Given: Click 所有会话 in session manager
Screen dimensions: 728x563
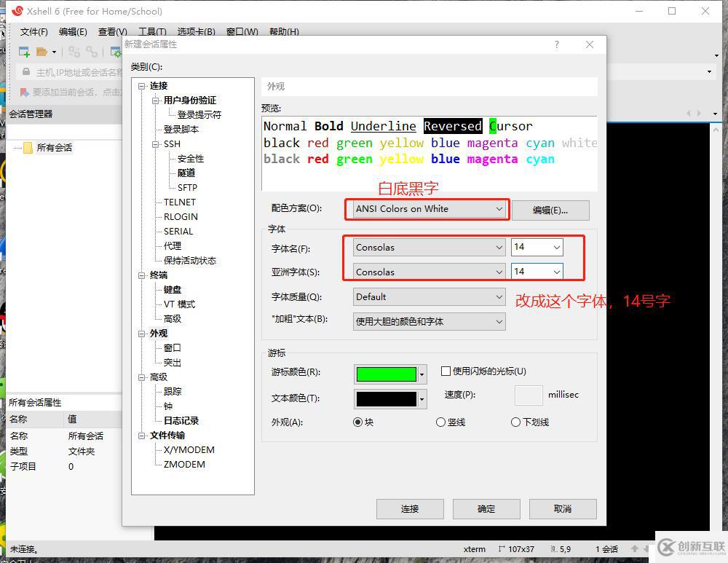Looking at the screenshot, I should click(55, 148).
